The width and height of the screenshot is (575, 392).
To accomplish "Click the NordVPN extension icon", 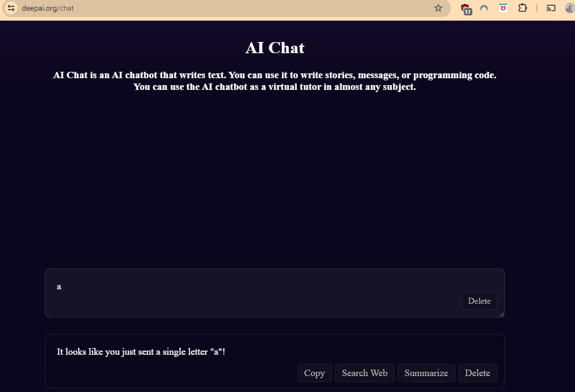I will tap(484, 8).
